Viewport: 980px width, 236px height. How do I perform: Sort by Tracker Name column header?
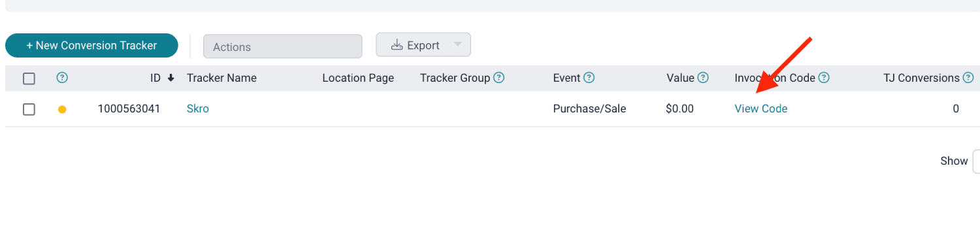221,78
